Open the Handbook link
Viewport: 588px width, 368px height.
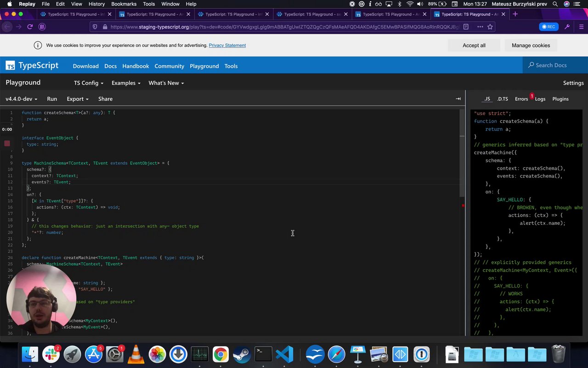tap(136, 66)
